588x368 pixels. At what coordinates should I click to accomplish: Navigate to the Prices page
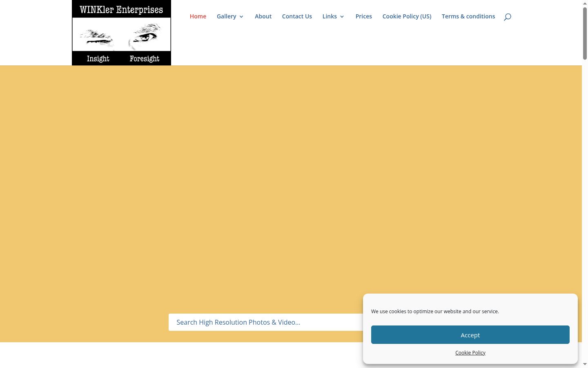(364, 16)
